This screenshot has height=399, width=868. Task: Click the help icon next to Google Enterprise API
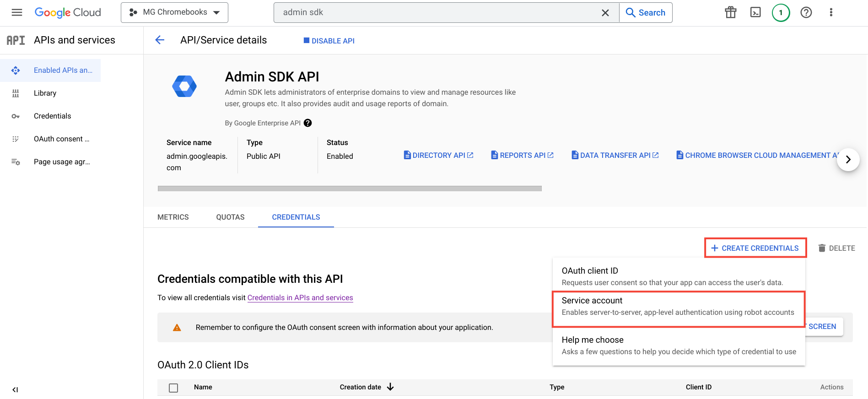click(x=308, y=123)
